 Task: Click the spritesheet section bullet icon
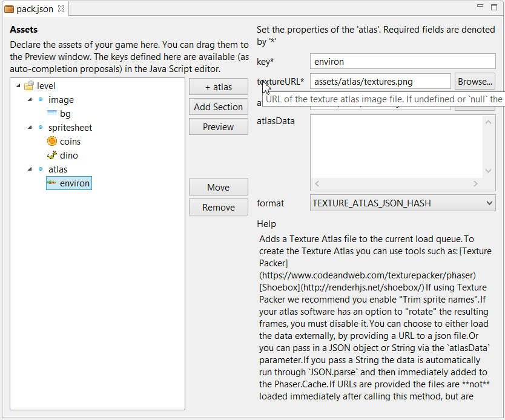coord(41,127)
